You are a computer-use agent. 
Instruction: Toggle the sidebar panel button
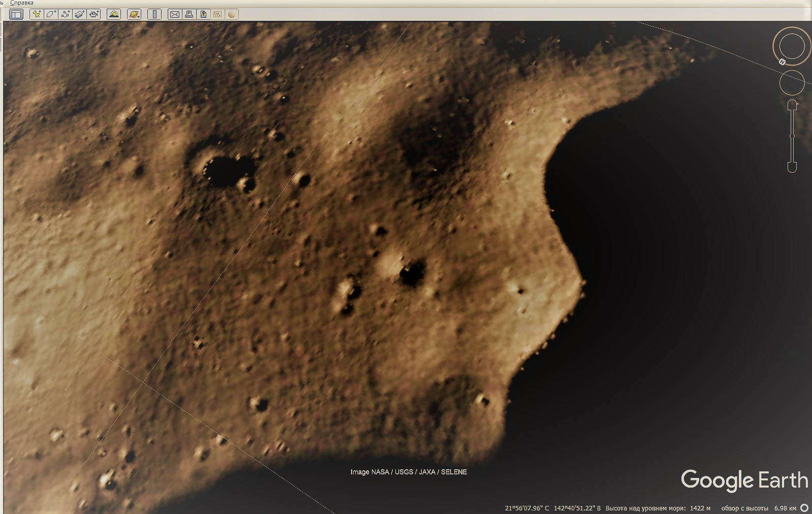pyautogui.click(x=16, y=14)
